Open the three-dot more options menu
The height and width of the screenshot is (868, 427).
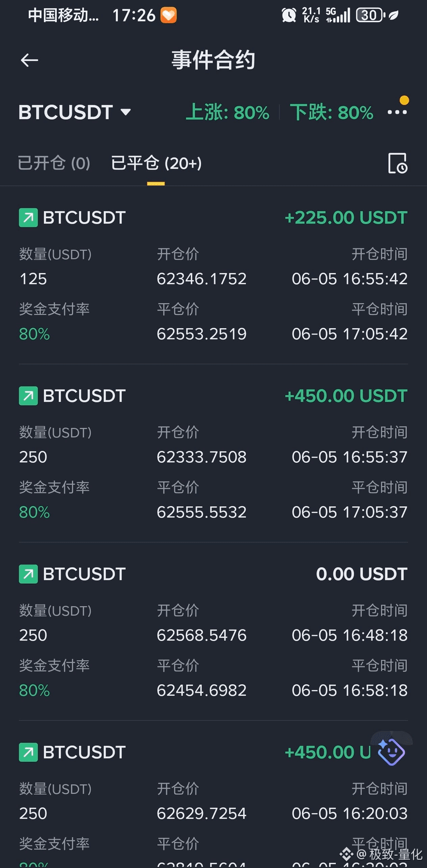[397, 112]
